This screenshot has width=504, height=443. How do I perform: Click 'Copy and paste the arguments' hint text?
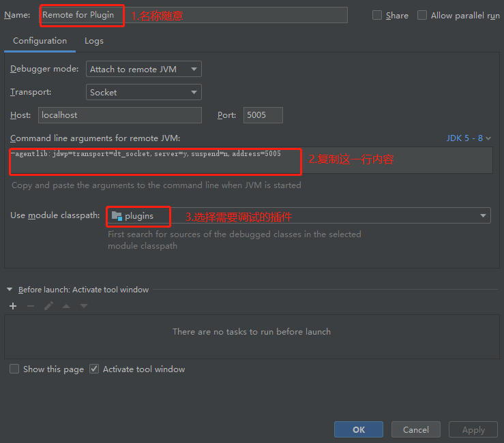[x=156, y=185]
